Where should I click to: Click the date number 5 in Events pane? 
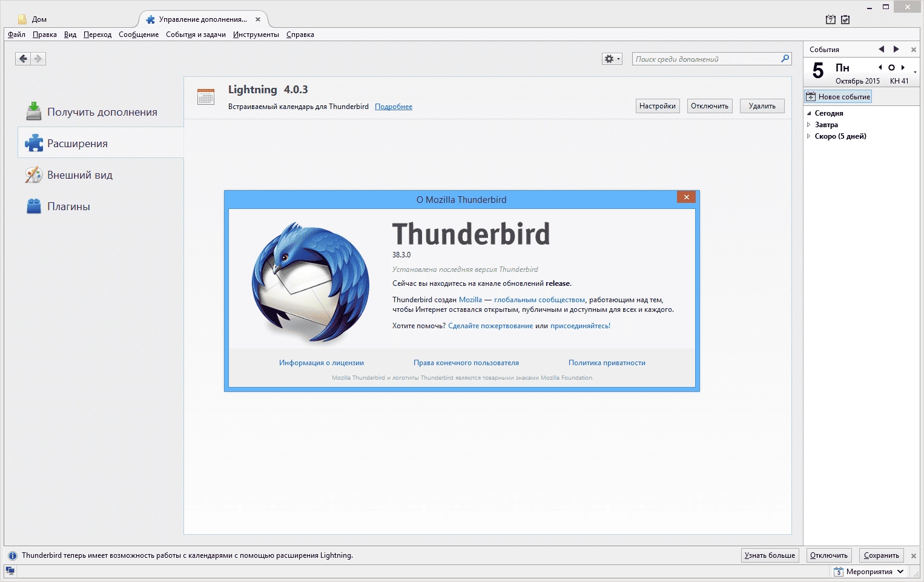tap(818, 71)
